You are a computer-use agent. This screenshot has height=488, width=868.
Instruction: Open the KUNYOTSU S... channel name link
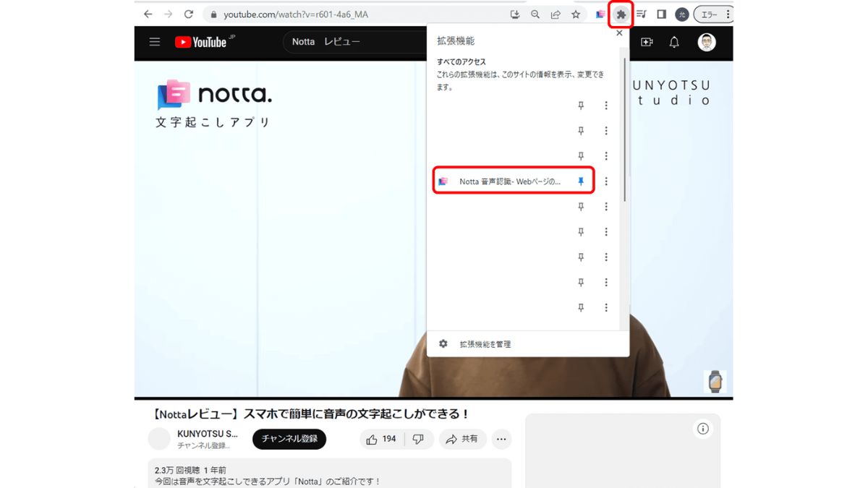point(208,434)
